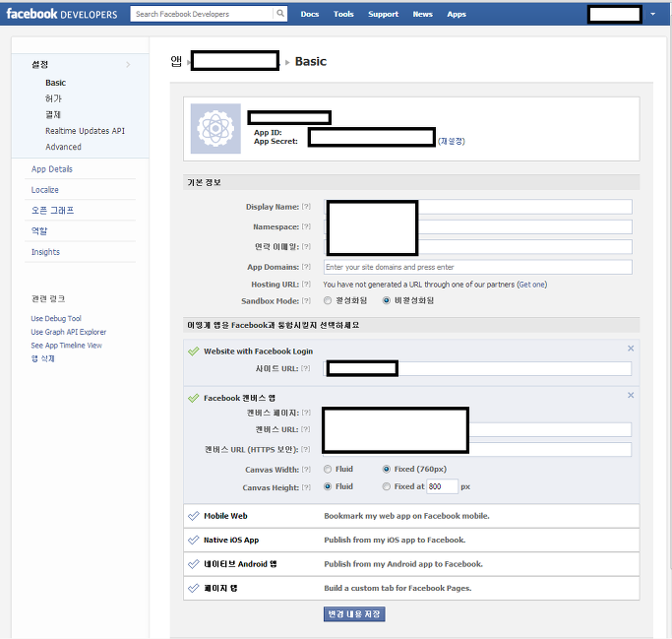Open Tools in top navigation
This screenshot has height=639, width=672.
click(343, 14)
